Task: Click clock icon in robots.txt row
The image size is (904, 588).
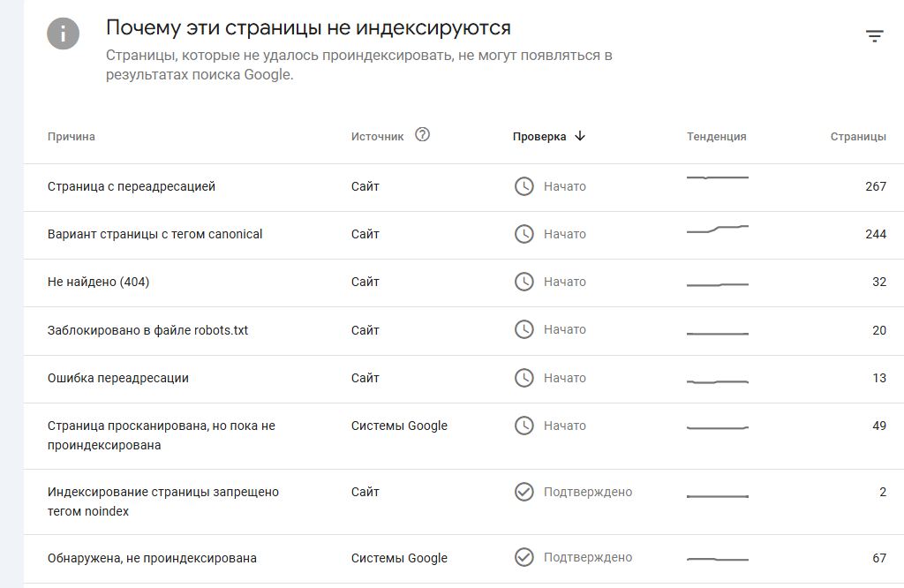Action: tap(524, 329)
